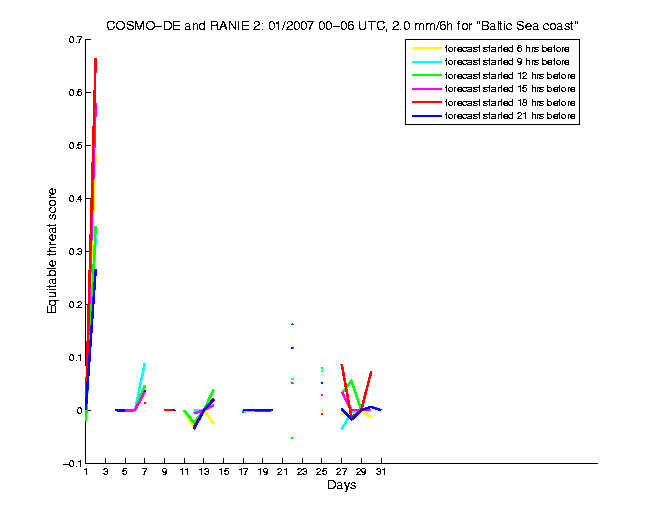Click x-axis tick label 31
This screenshot has height=520, width=660.
pos(381,472)
